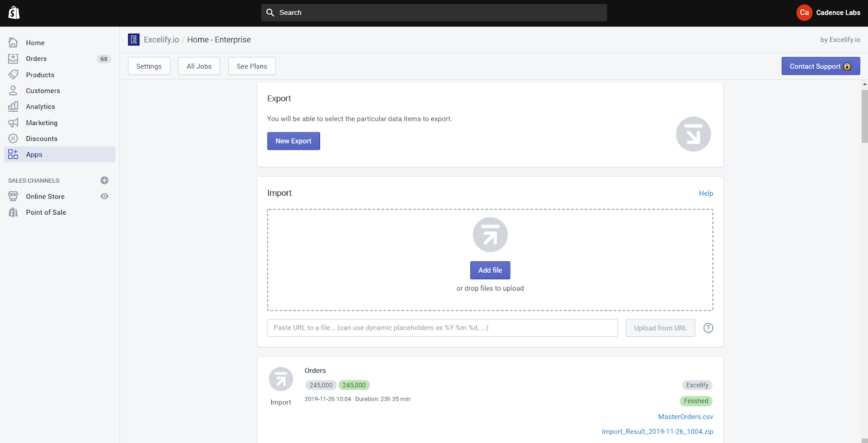Viewport: 868px width, 443px height.
Task: Click the by Excelify.io link
Action: [x=840, y=40]
